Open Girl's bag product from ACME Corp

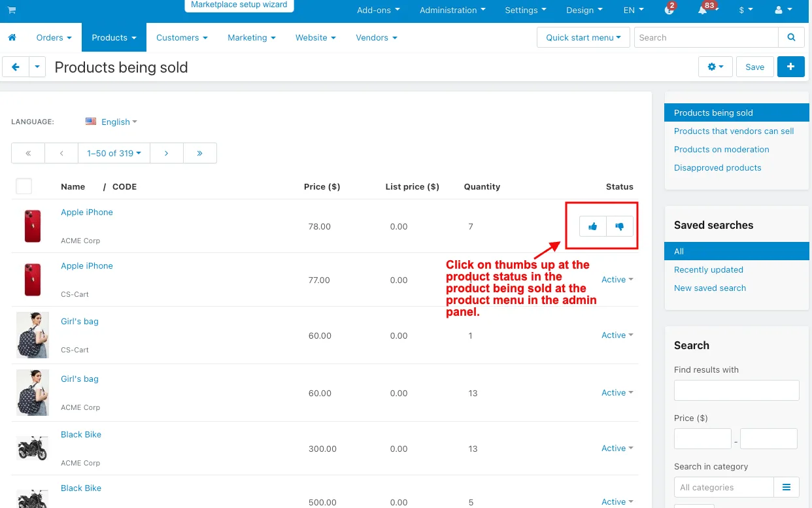[x=80, y=379]
